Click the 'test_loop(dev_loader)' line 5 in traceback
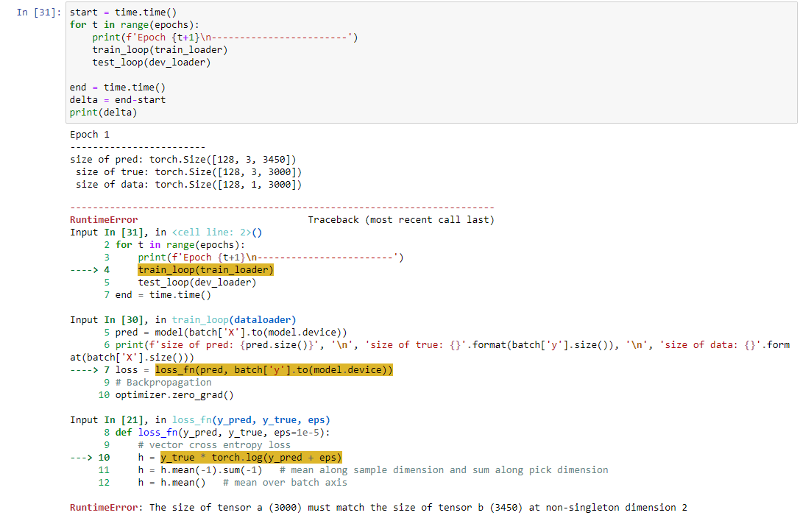 [197, 283]
